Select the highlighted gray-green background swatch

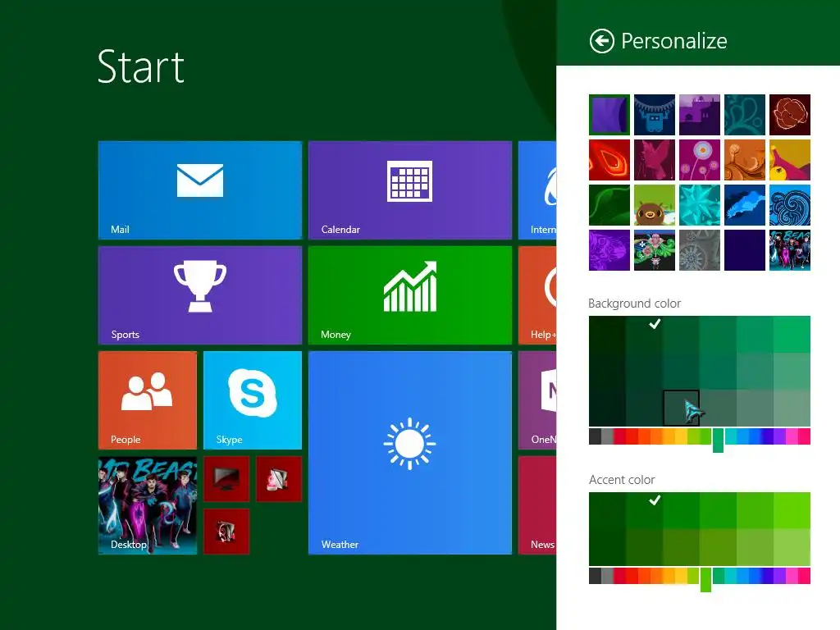[x=681, y=409]
